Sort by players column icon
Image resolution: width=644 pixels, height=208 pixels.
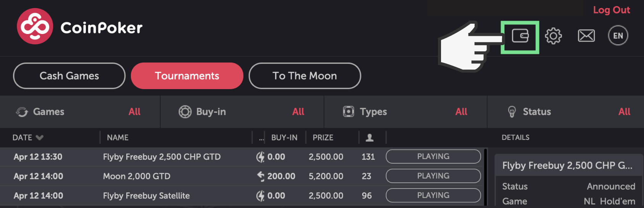click(369, 138)
